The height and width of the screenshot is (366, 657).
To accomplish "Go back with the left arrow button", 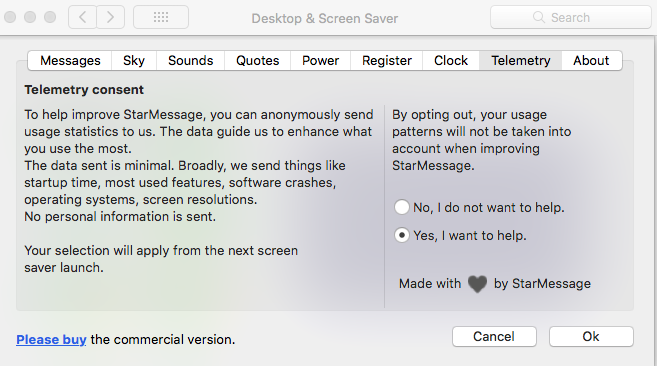I will pyautogui.click(x=83, y=17).
